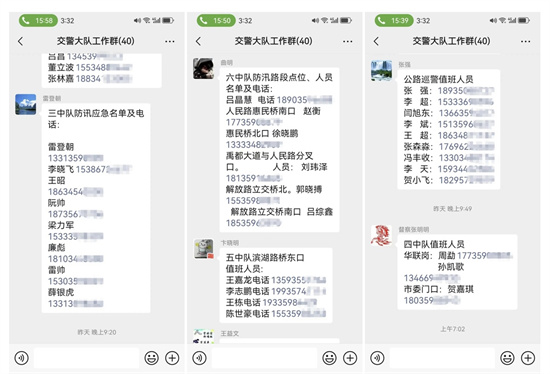Tap voice input icon in right chat

[x=377, y=358]
